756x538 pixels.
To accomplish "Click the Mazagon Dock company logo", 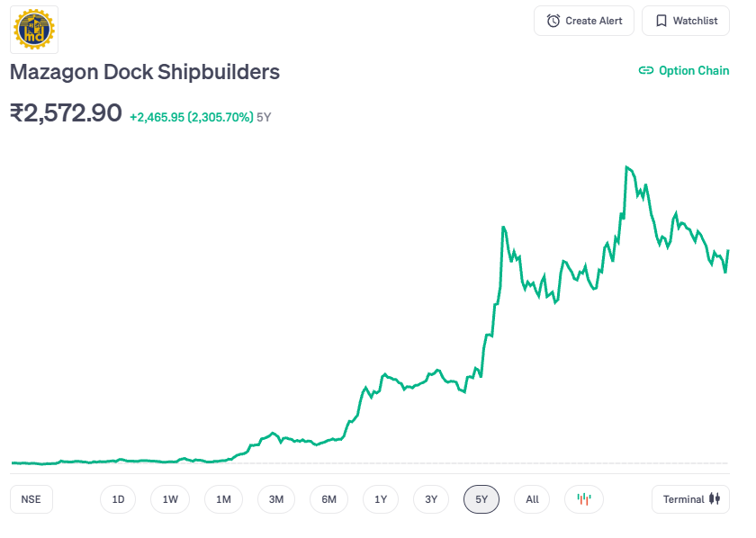I will coord(34,29).
